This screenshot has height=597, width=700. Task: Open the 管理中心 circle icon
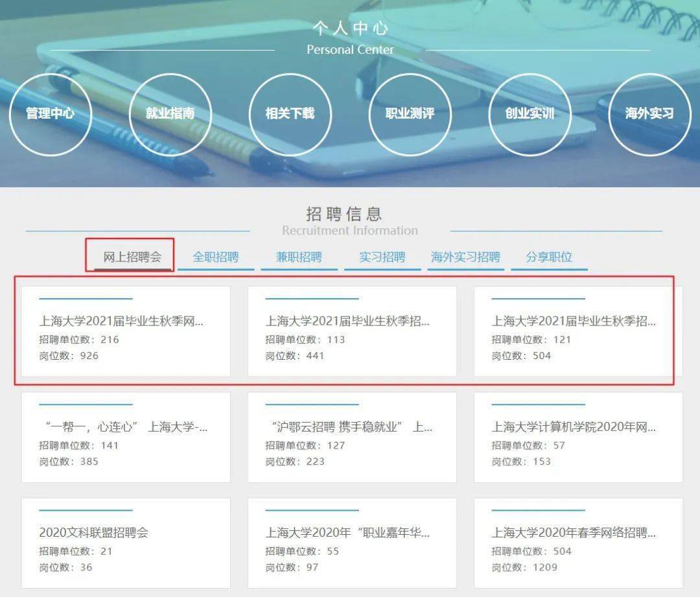click(51, 114)
